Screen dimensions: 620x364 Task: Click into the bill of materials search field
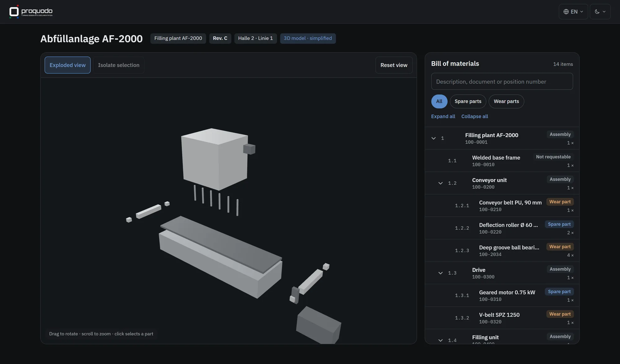[x=502, y=81]
